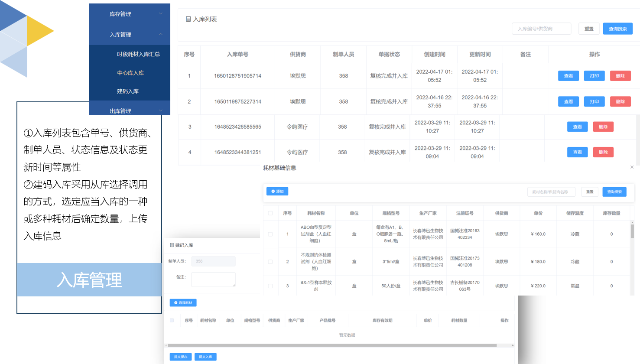This screenshot has width=640, height=364.
Task: Click 重置 in the 入库列表 panel
Action: click(589, 29)
